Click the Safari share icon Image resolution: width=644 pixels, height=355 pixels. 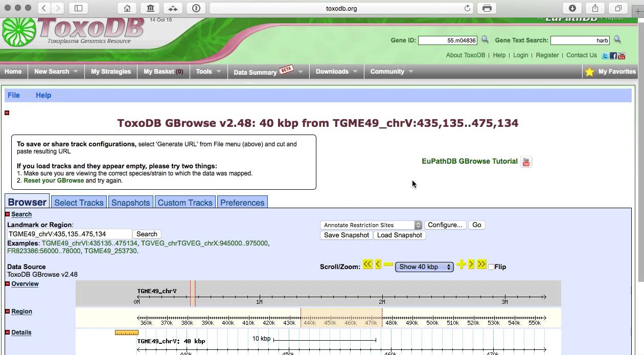point(595,8)
